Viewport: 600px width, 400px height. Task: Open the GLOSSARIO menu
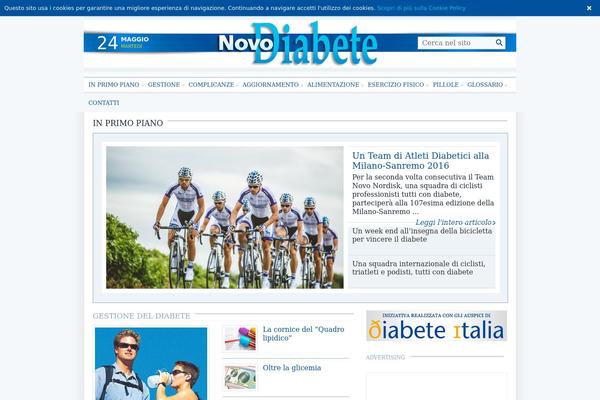coord(485,85)
